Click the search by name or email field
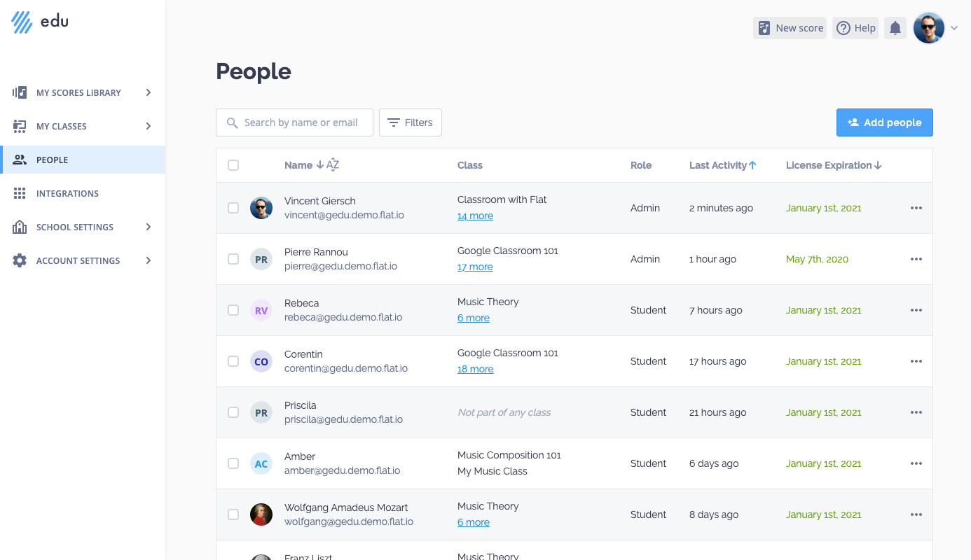The height and width of the screenshot is (560, 971). 294,122
